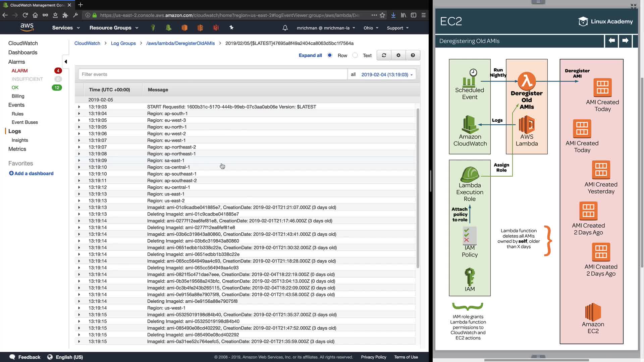Open log viewer settings gear icon
Screen dimensions: 644x362
tap(398, 55)
